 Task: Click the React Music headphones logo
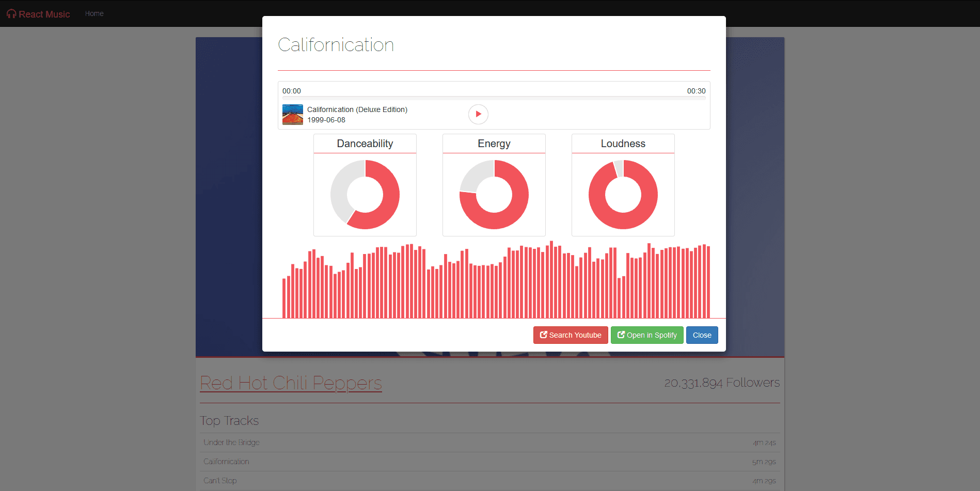(x=11, y=14)
